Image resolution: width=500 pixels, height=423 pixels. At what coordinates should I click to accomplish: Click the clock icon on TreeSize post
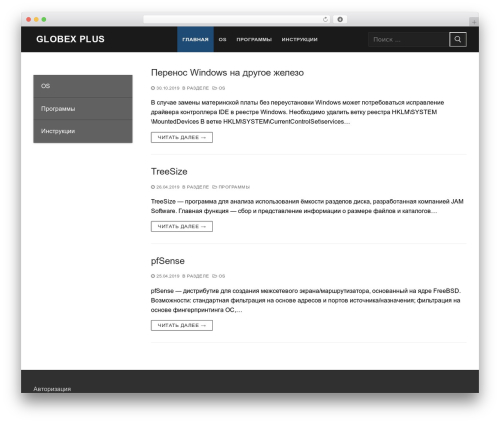click(x=153, y=187)
